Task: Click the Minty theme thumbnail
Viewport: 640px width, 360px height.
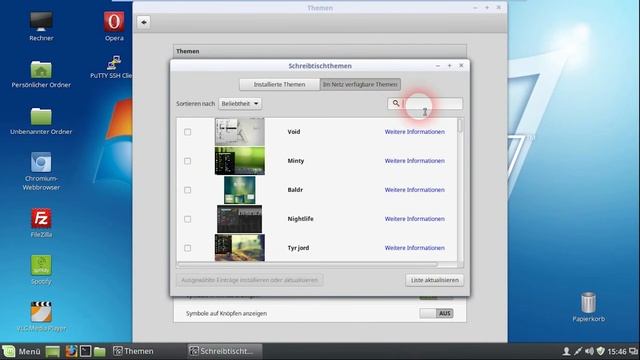Action: coord(240,161)
